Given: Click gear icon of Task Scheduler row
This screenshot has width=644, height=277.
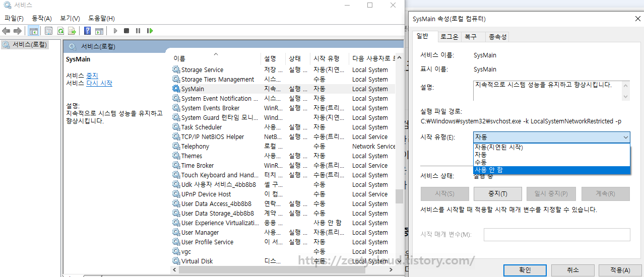Looking at the screenshot, I should [x=176, y=127].
